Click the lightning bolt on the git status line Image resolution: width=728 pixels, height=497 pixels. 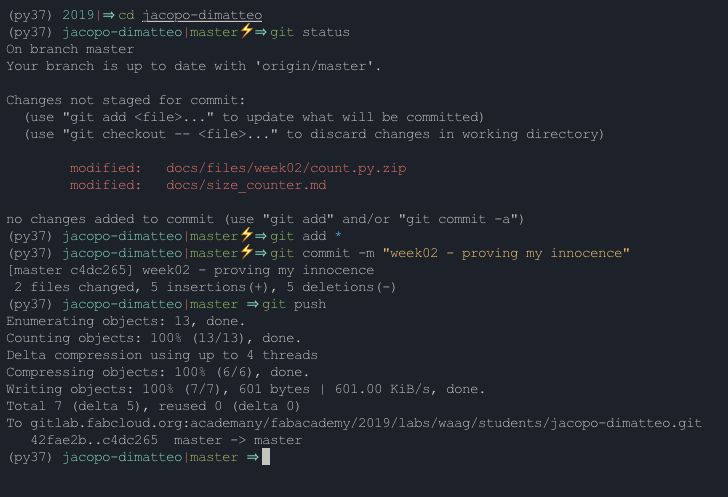[x=246, y=32]
